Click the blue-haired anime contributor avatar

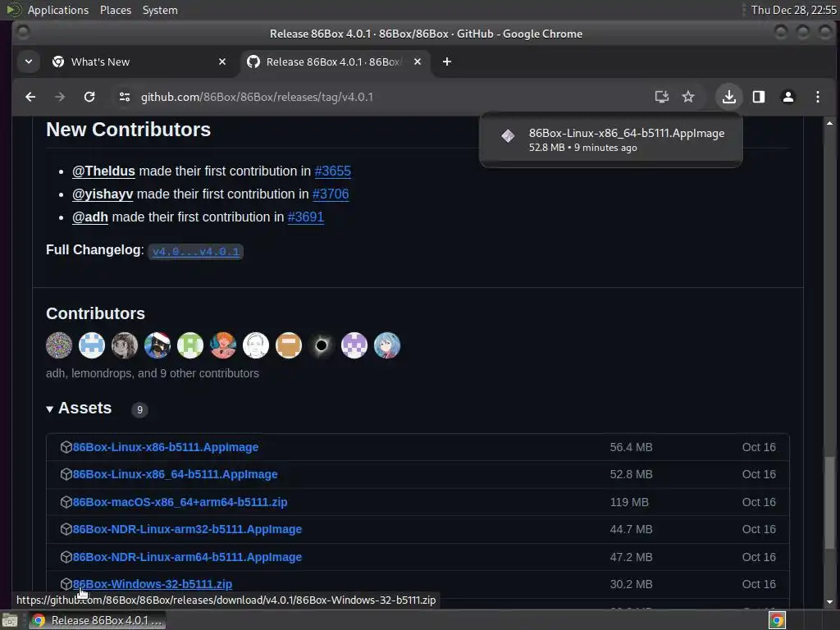click(x=387, y=345)
